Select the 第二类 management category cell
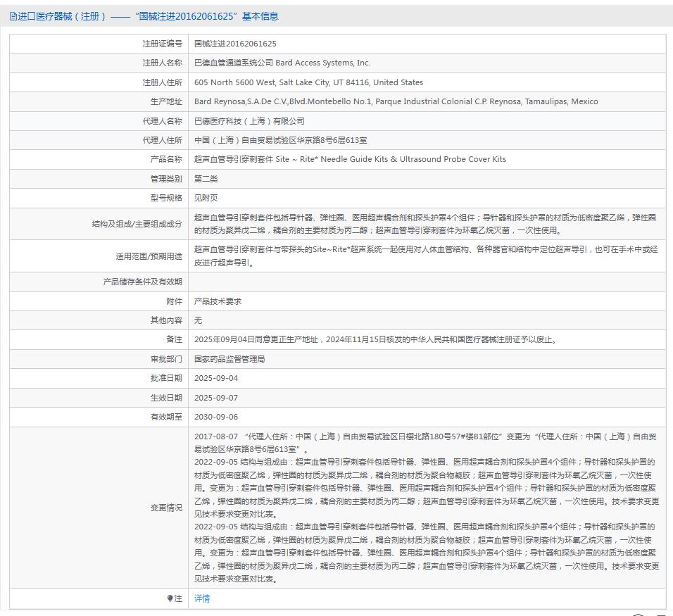Screen dimensions: 673x616 point(204,179)
